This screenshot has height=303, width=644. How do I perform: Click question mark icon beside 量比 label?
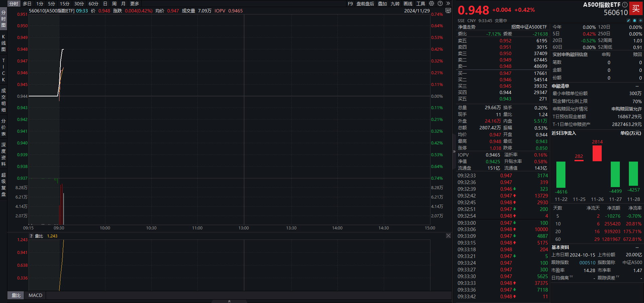coord(31,236)
